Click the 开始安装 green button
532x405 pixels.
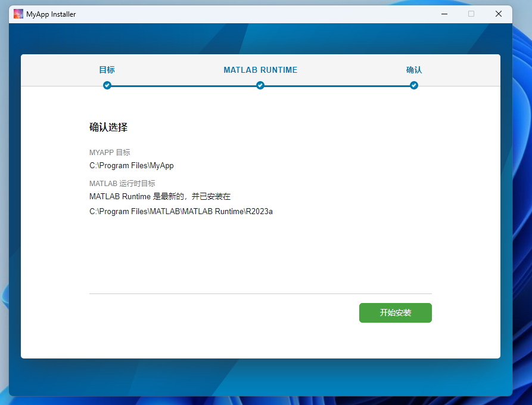point(395,313)
